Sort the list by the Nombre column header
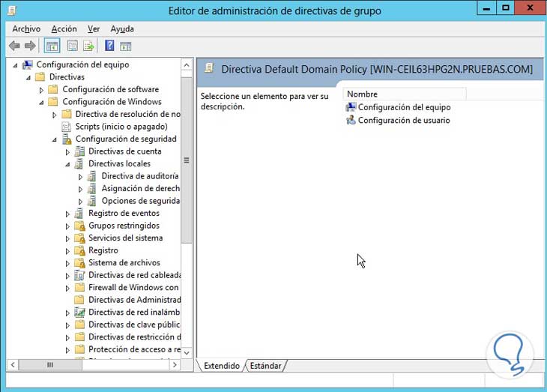Screen dimensions: 547x392 point(405,94)
